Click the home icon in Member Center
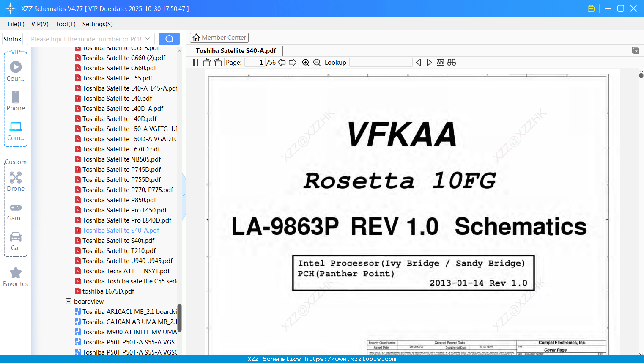The width and height of the screenshot is (644, 363). (196, 38)
